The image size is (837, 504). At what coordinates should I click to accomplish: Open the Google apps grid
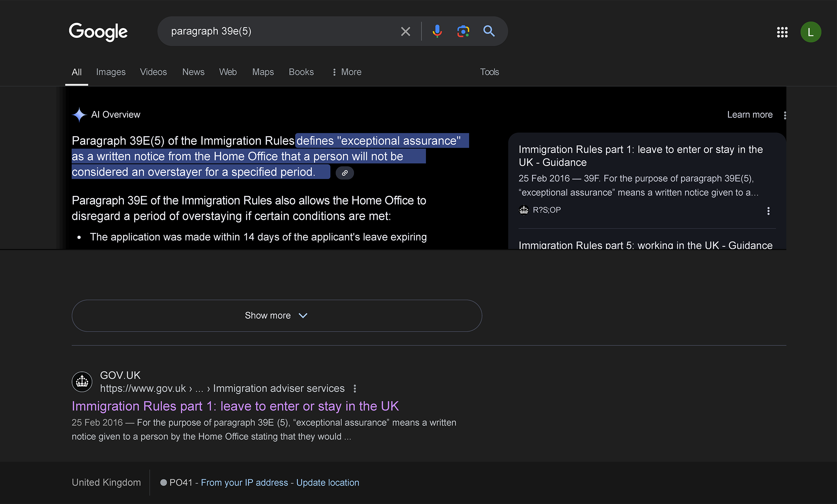pyautogui.click(x=782, y=32)
